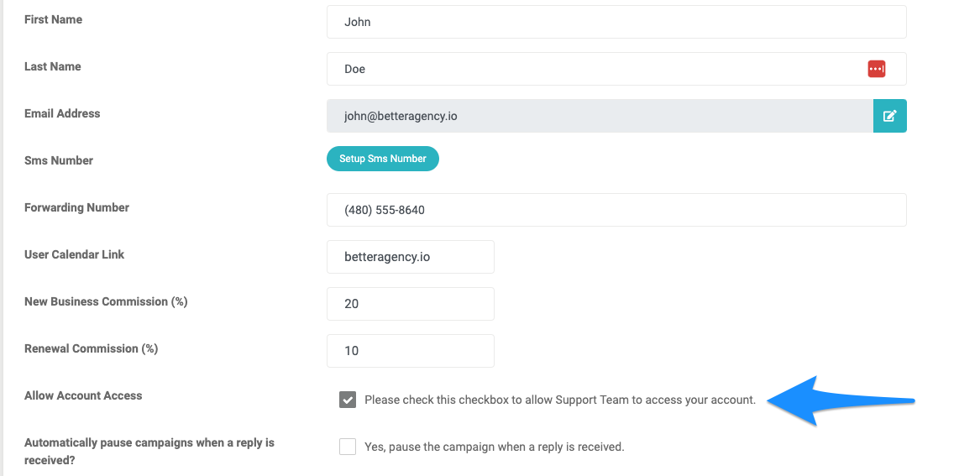Enable pause campaign when reply received checkbox
This screenshot has width=980, height=476.
[x=348, y=447]
